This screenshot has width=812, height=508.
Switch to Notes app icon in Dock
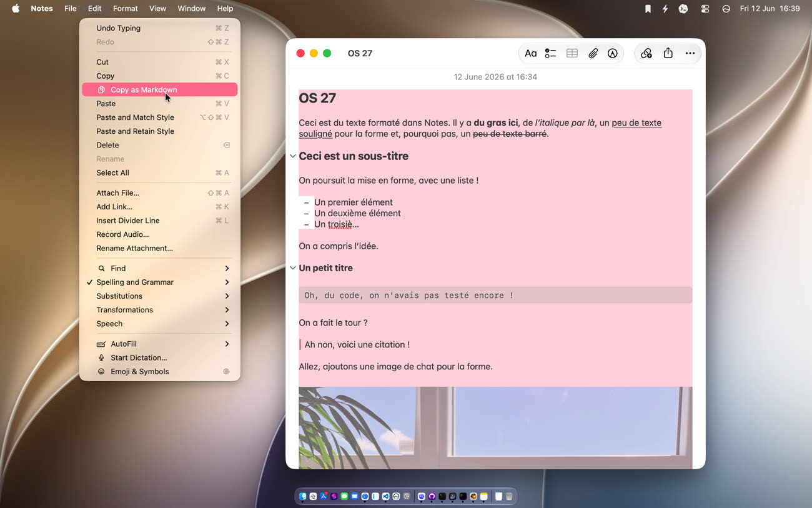(483, 496)
